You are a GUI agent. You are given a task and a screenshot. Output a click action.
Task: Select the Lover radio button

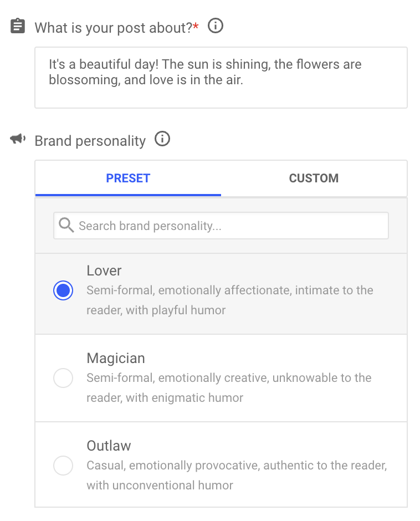pyautogui.click(x=63, y=290)
